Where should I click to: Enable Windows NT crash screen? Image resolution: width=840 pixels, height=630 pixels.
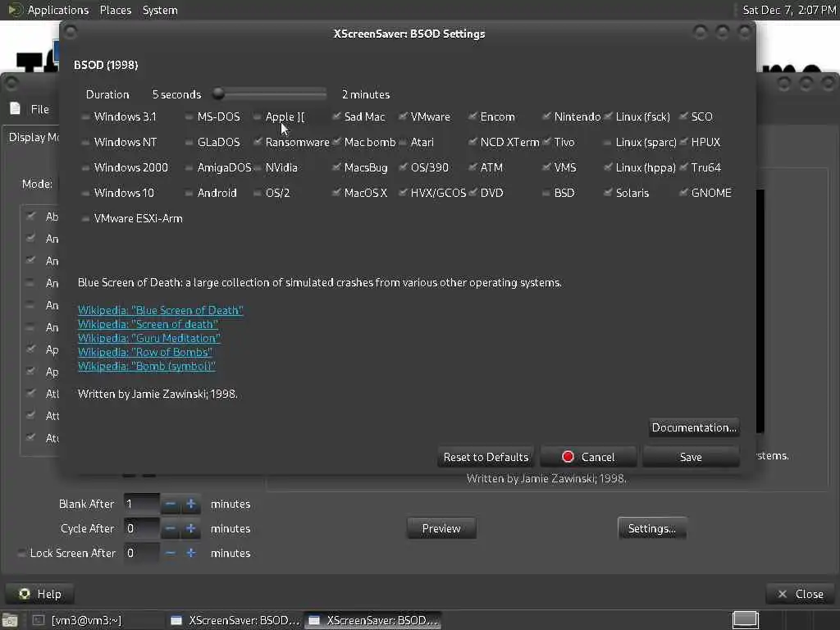point(85,143)
